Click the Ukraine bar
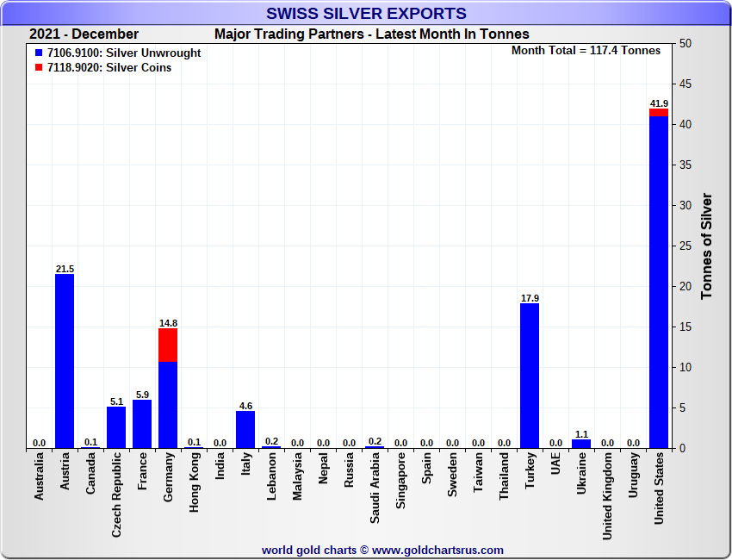The height and width of the screenshot is (560, 732). pyautogui.click(x=581, y=444)
